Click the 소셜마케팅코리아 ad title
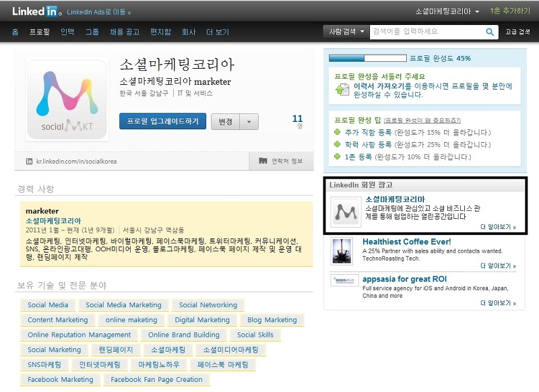The height and width of the screenshot is (392, 539). click(x=395, y=199)
